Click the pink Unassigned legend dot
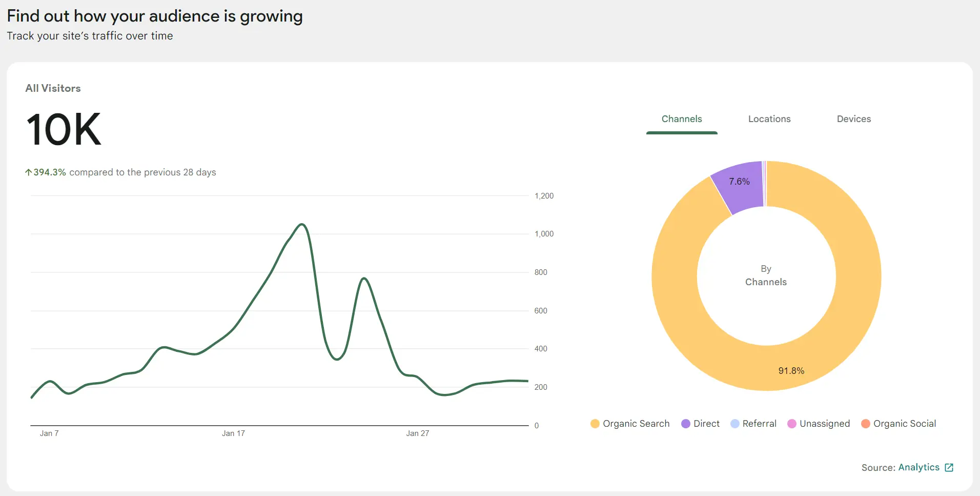 tap(791, 424)
